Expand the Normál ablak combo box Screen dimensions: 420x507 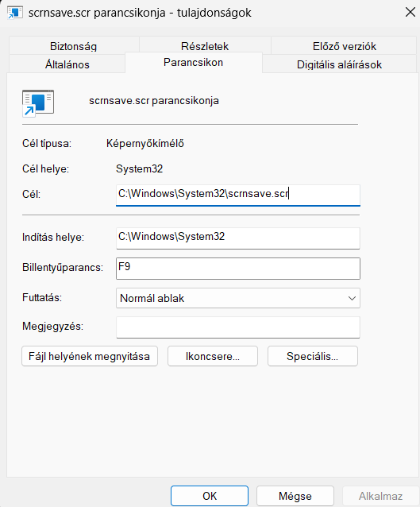tap(238, 298)
